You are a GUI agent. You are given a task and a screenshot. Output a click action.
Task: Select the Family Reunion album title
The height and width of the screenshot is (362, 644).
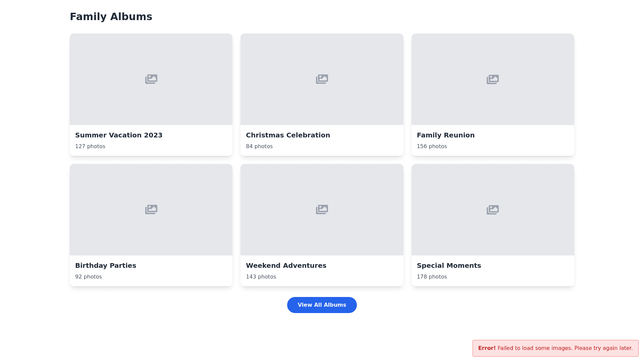(x=445, y=135)
